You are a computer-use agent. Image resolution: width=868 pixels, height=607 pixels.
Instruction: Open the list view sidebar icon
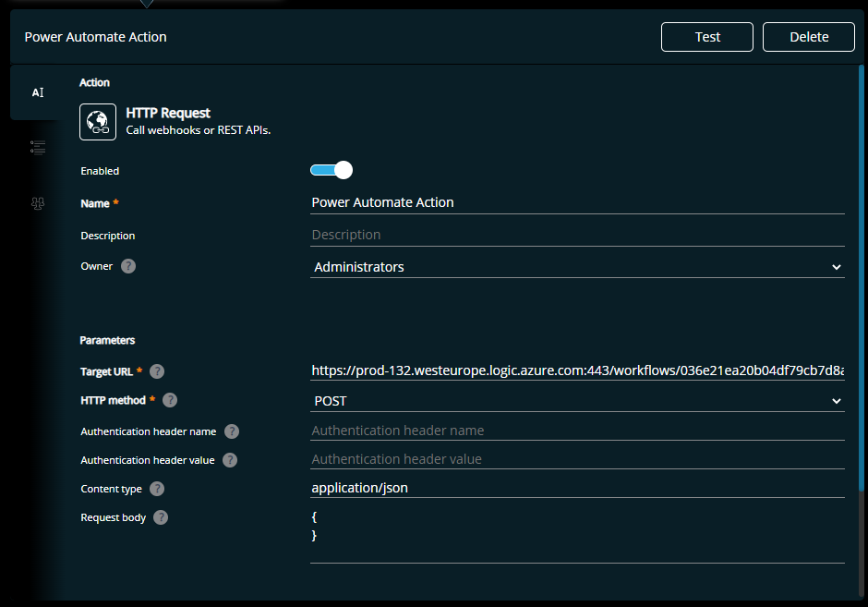[38, 148]
